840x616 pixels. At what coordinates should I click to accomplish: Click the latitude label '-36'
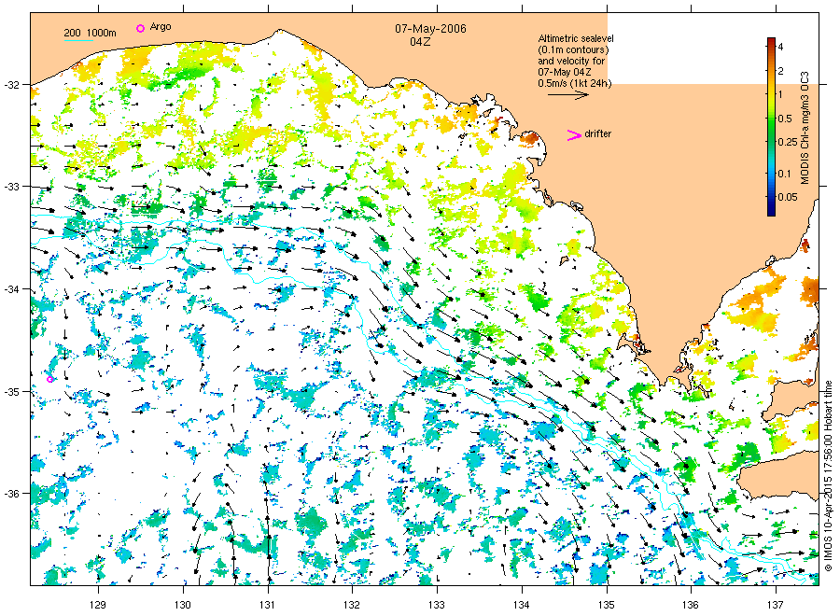click(11, 494)
